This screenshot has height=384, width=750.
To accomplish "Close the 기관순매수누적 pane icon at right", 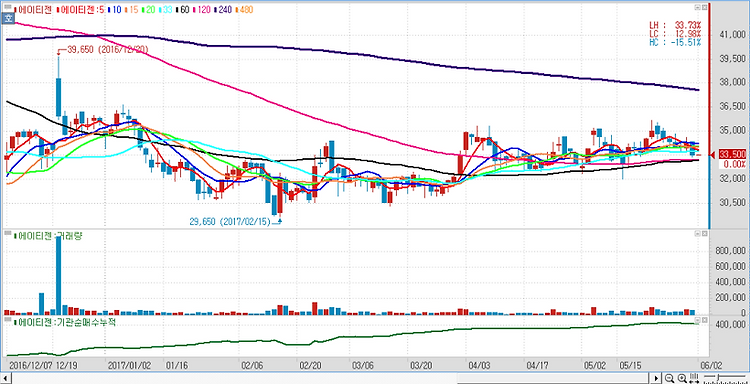I will (x=704, y=319).
